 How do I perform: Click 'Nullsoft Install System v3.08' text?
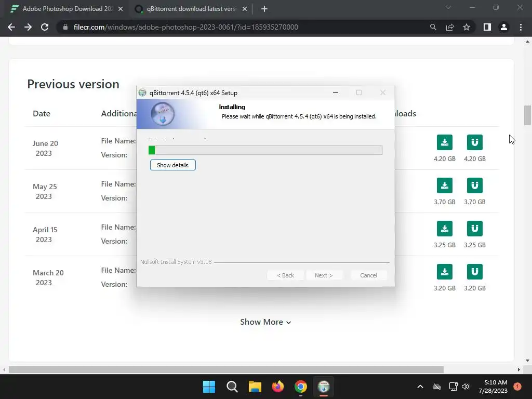(176, 262)
